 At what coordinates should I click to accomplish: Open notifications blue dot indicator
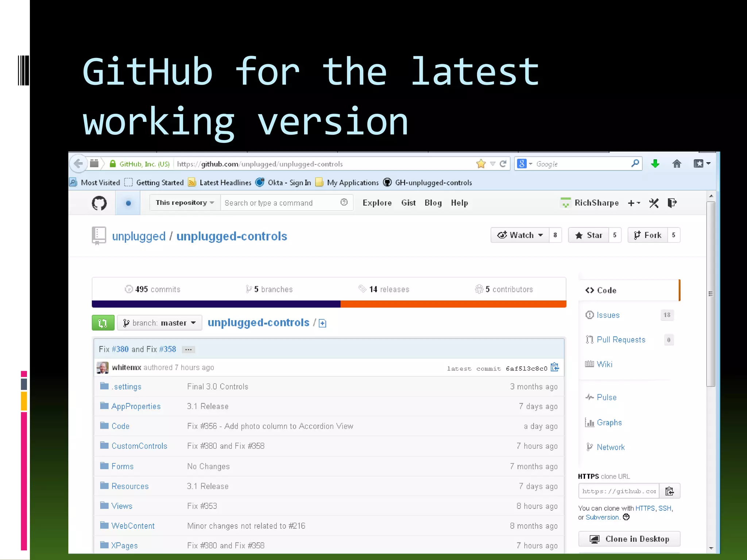[128, 203]
